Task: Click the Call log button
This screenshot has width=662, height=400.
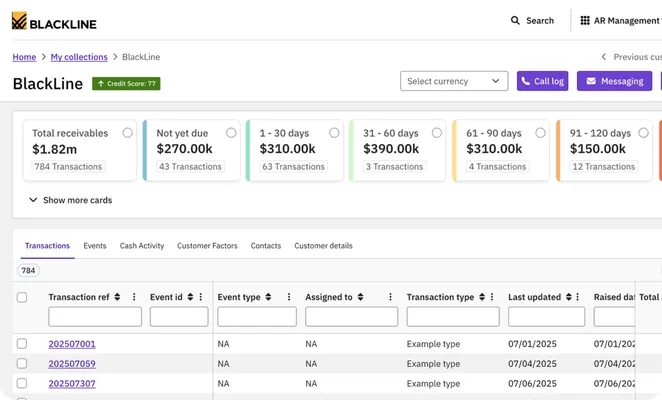Action: [x=543, y=81]
